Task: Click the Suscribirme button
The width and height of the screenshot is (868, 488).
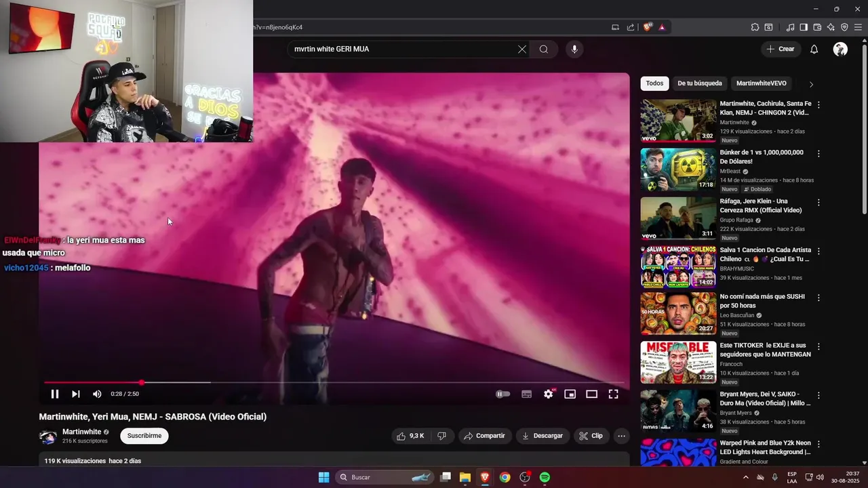Action: tap(144, 436)
